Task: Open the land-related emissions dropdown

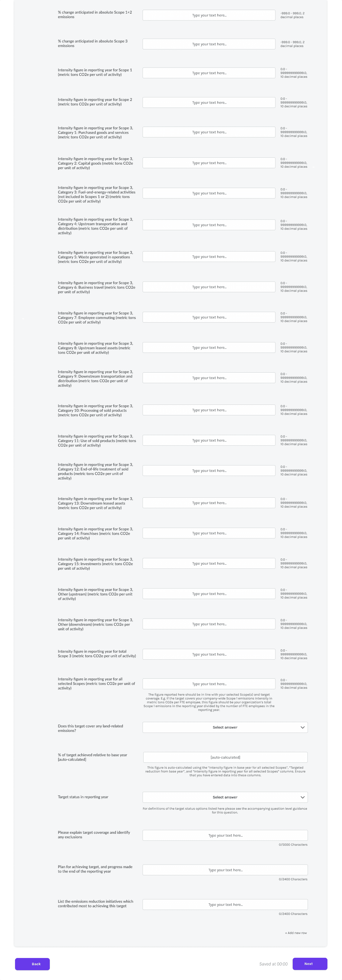Action: point(225,727)
